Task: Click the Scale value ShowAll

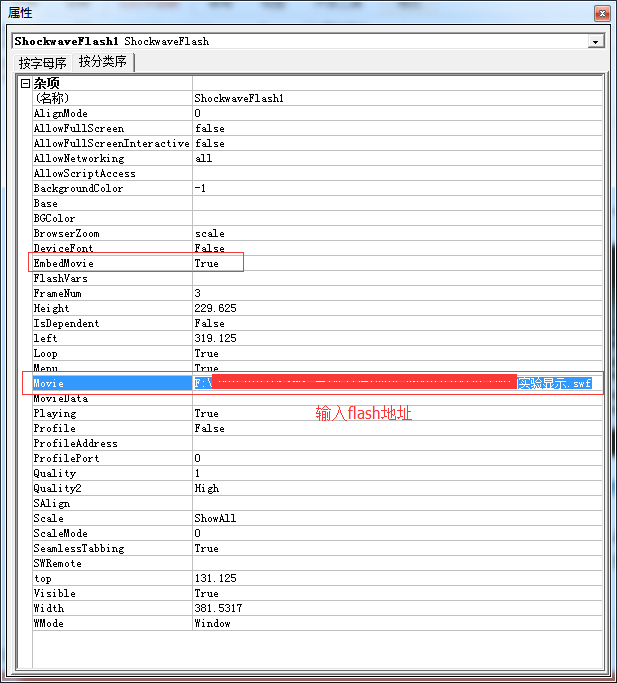Action: (x=397, y=518)
